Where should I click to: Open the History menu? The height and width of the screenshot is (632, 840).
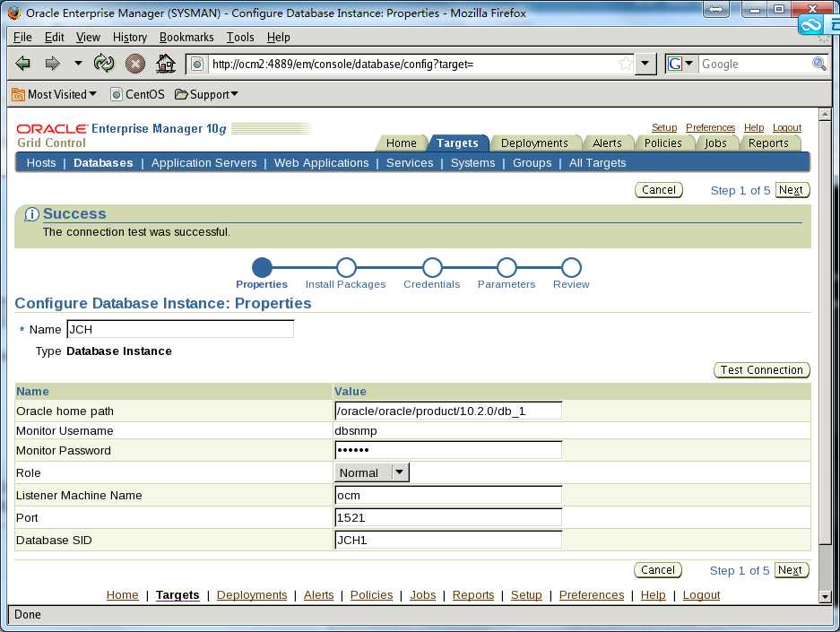pos(130,37)
